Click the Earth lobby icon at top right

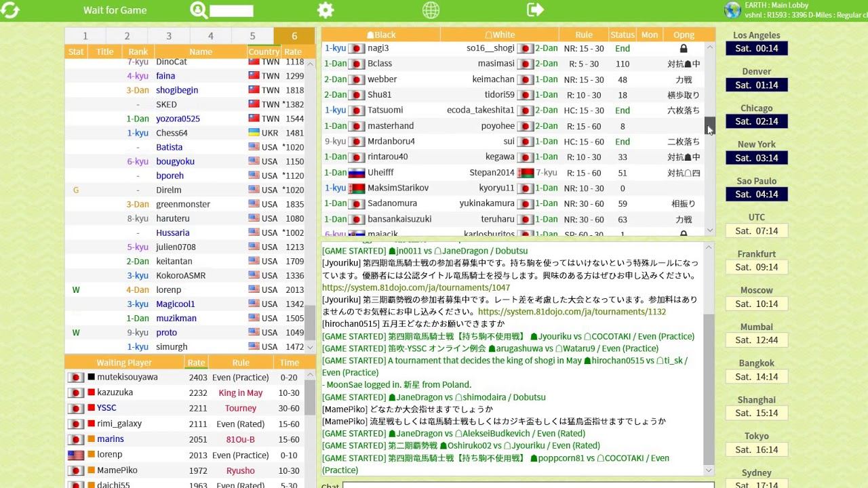pos(732,9)
